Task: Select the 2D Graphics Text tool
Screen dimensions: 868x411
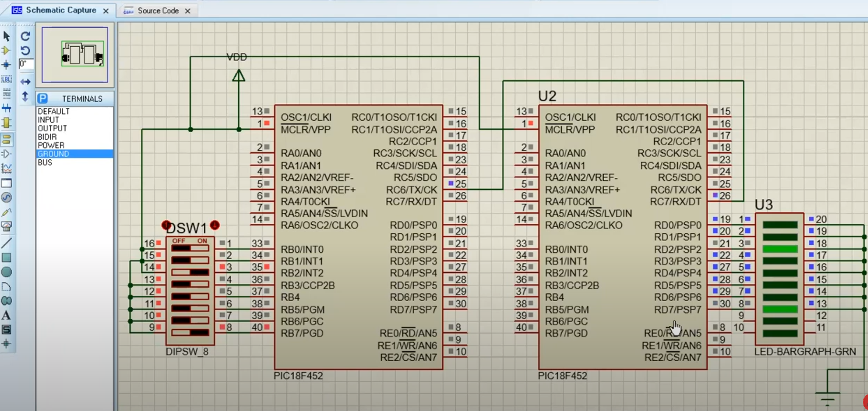Action: (x=7, y=315)
